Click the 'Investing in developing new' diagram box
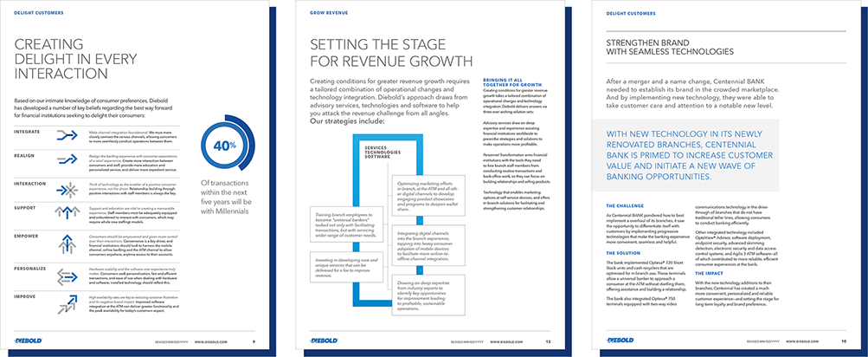 [345, 267]
